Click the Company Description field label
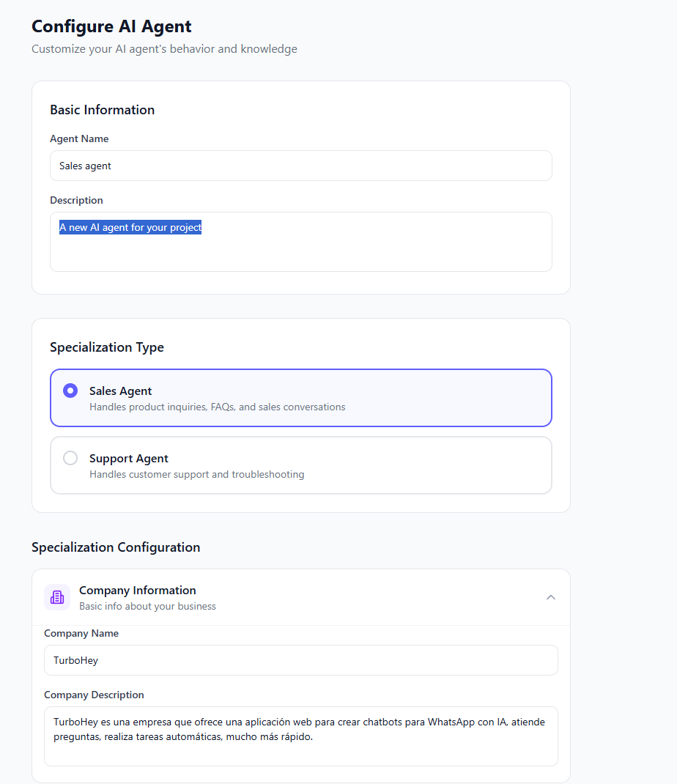 [x=94, y=695]
